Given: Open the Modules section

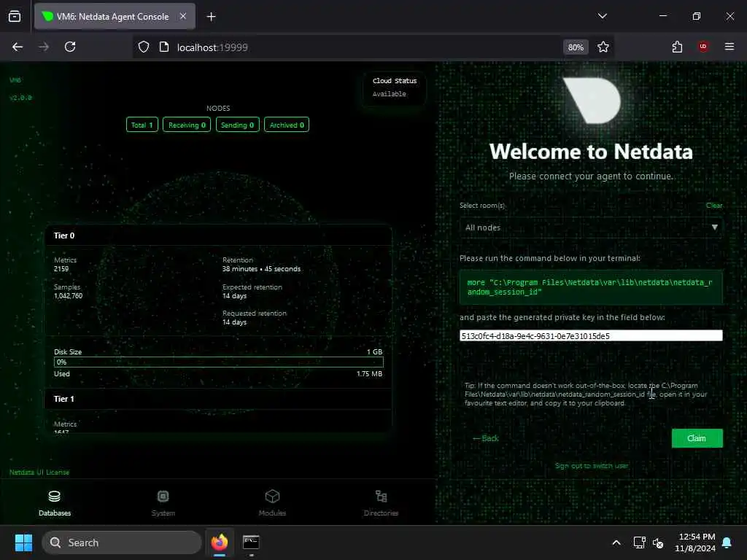Looking at the screenshot, I should (272, 503).
